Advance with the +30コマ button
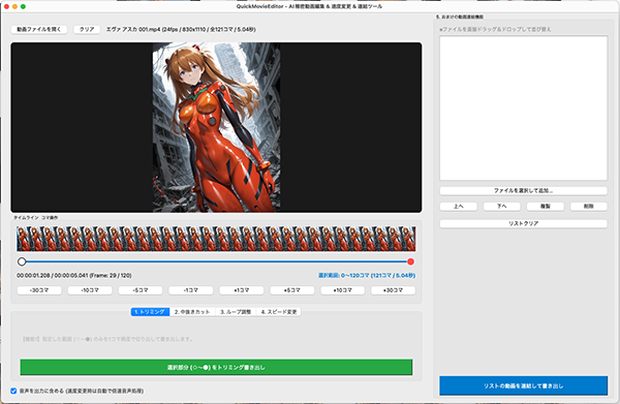Viewport: 620px width, 404px height. (393, 290)
